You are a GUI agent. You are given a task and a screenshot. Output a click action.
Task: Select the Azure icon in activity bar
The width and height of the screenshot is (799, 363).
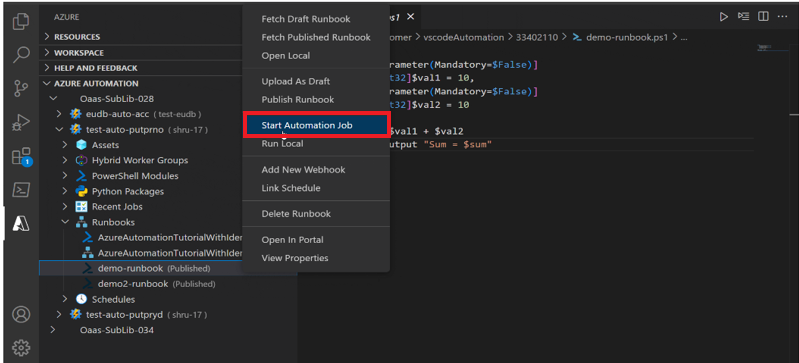[x=20, y=223]
